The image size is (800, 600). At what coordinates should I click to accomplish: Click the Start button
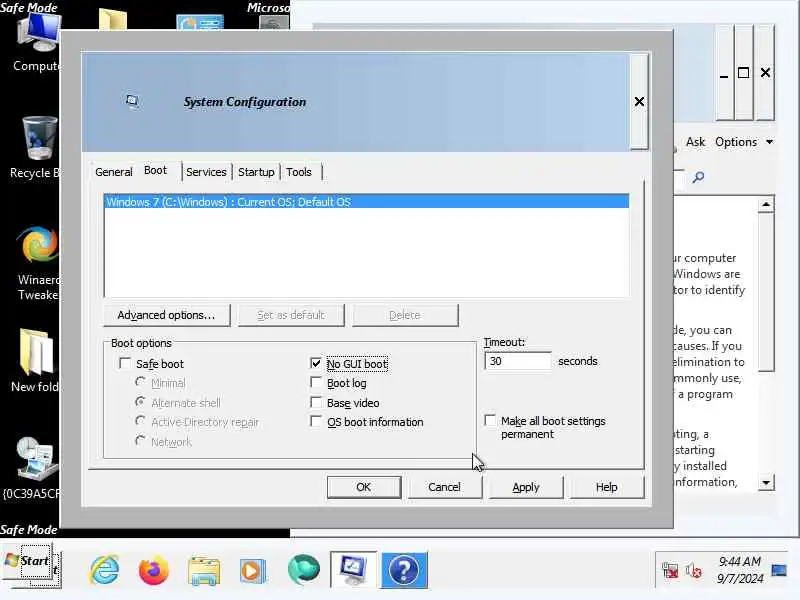coord(28,561)
